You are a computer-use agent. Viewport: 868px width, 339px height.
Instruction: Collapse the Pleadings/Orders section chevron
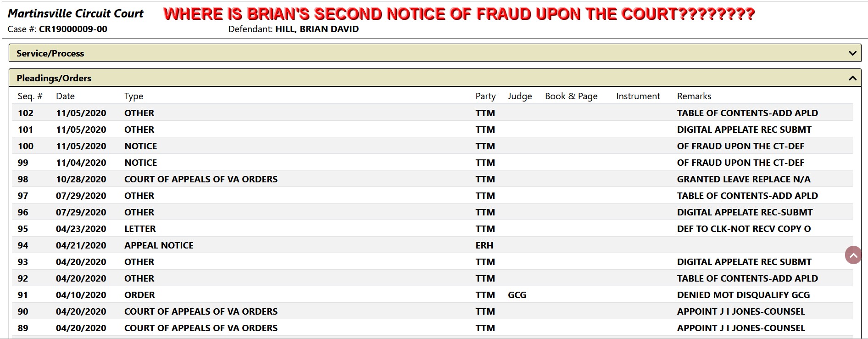(x=852, y=78)
